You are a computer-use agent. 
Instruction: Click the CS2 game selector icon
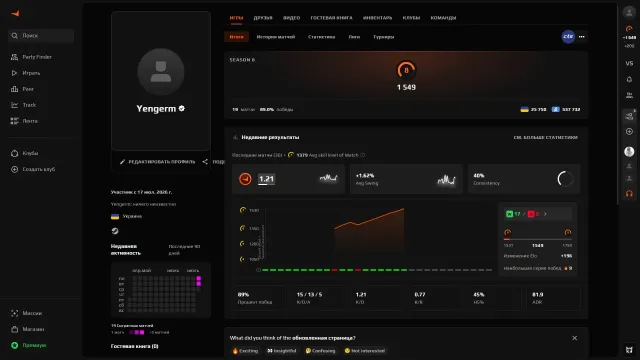[x=568, y=36]
